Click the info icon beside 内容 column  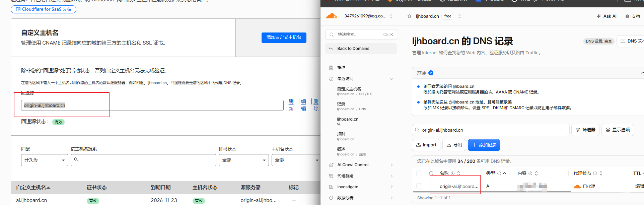point(530,174)
